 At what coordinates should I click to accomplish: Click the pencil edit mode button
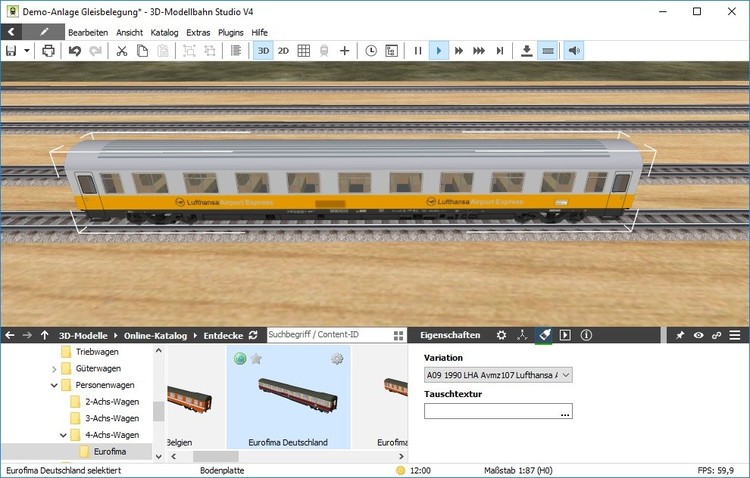pyautogui.click(x=44, y=32)
